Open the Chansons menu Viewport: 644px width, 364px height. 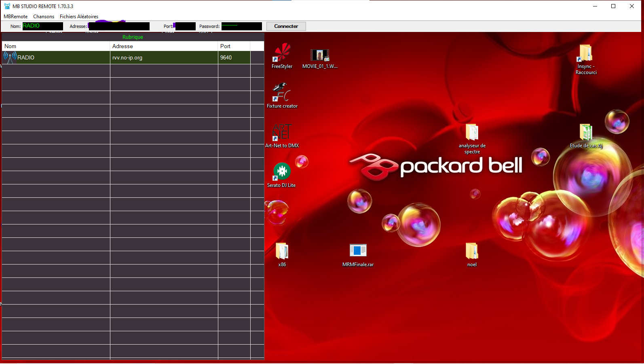click(44, 17)
